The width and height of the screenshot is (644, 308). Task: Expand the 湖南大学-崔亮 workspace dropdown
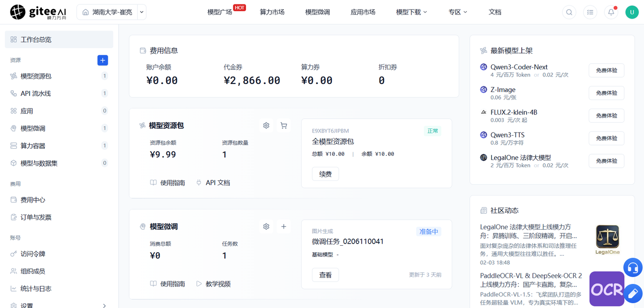(x=141, y=12)
